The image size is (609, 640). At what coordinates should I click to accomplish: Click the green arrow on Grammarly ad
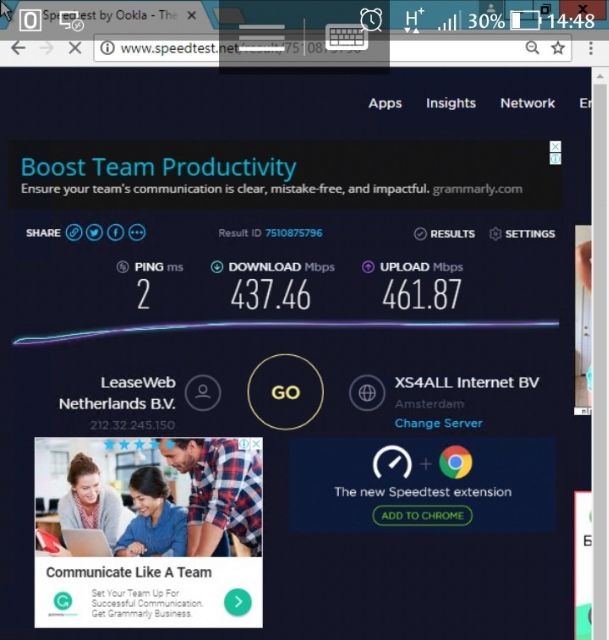pyautogui.click(x=238, y=602)
